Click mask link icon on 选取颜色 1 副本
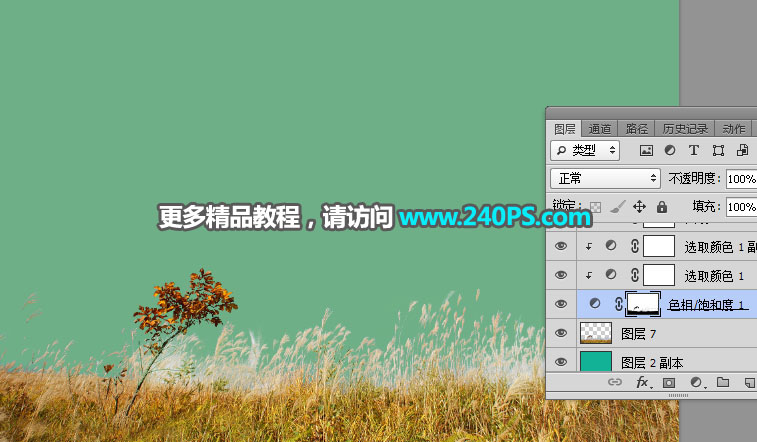This screenshot has width=757, height=442. (635, 246)
